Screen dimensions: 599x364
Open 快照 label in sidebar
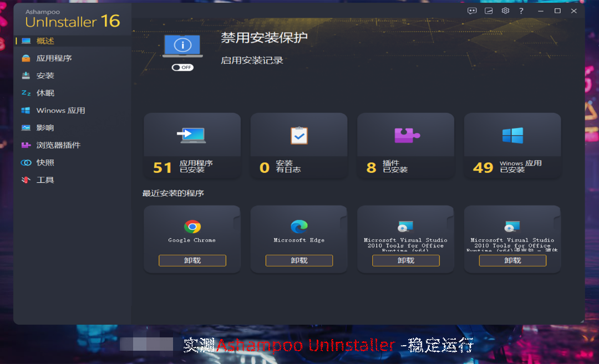(45, 162)
